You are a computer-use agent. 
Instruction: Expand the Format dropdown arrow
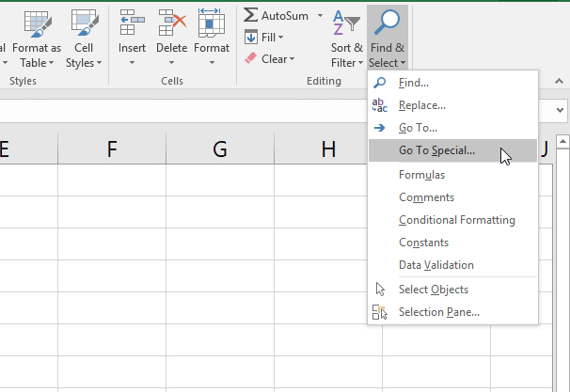[212, 63]
